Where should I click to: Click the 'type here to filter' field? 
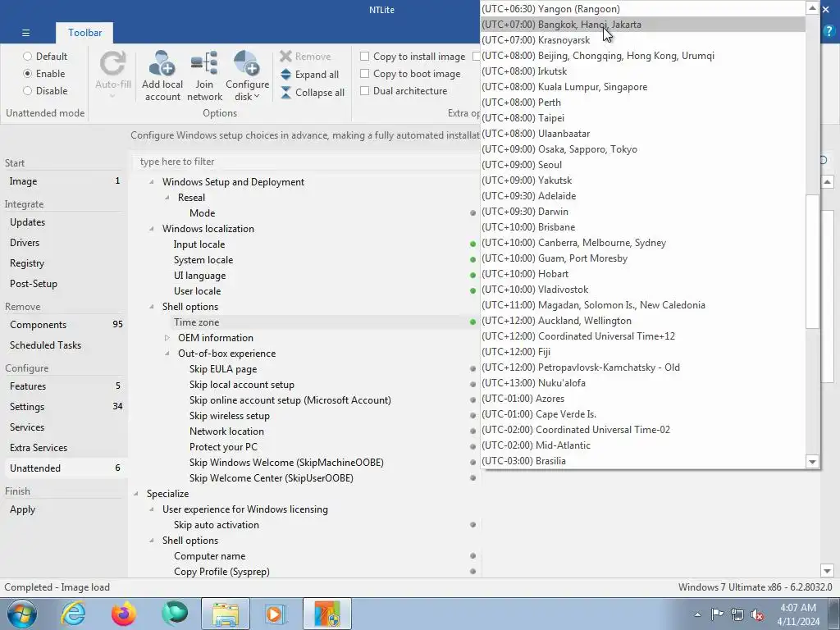(305, 162)
